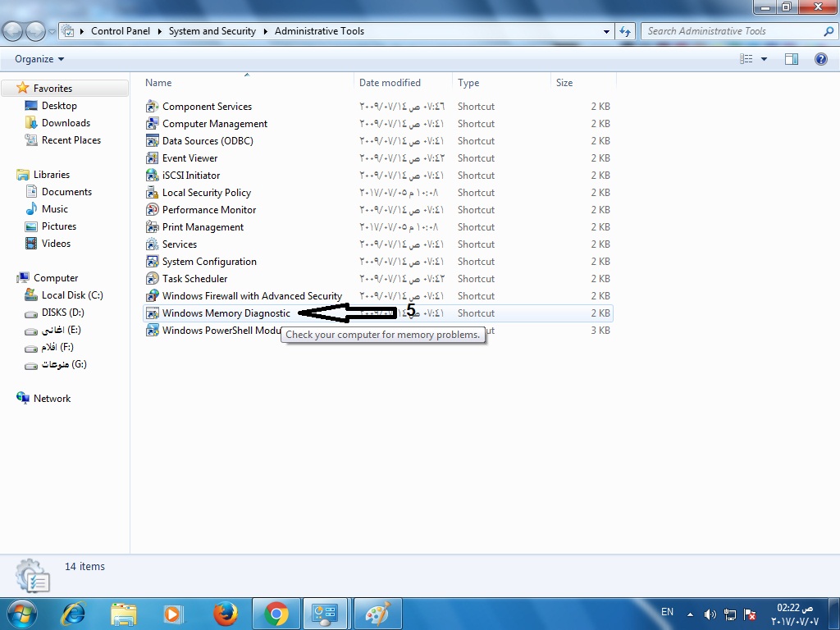
Task: Expand the Control Panel breadcrumb arrow
Action: point(159,31)
